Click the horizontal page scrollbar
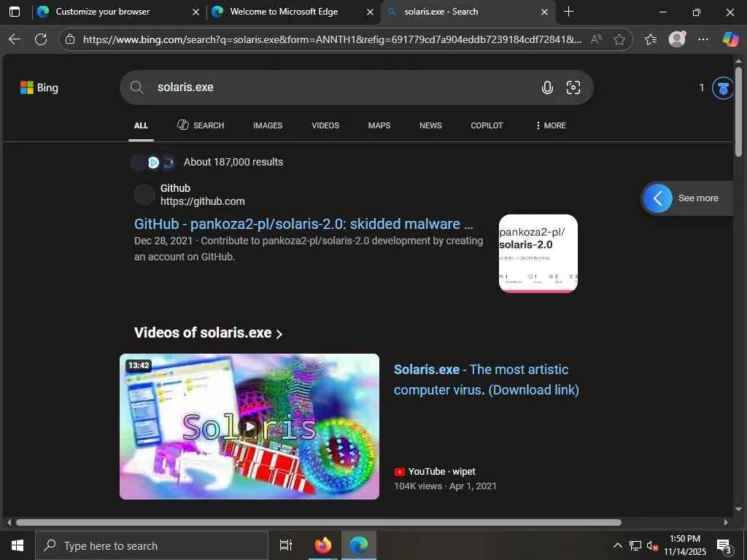The image size is (747, 560). click(x=319, y=522)
